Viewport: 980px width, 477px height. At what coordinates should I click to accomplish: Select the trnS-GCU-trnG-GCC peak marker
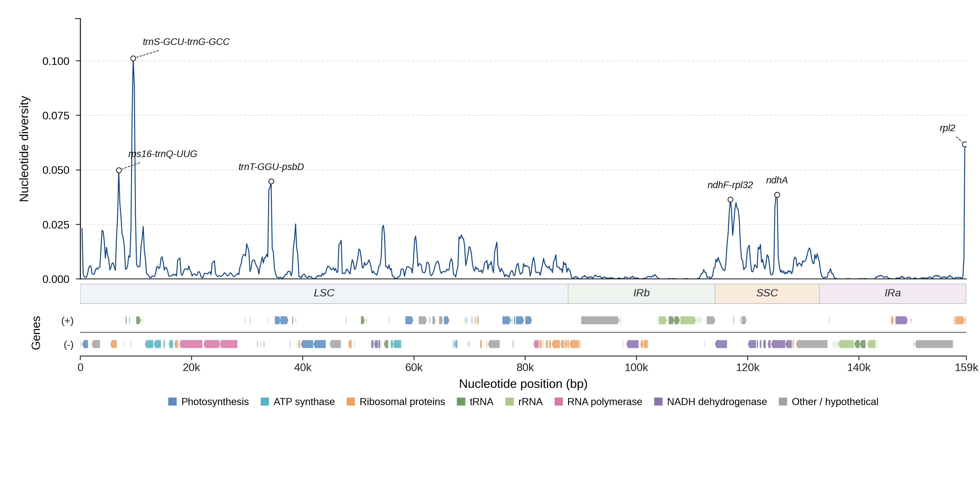[133, 59]
